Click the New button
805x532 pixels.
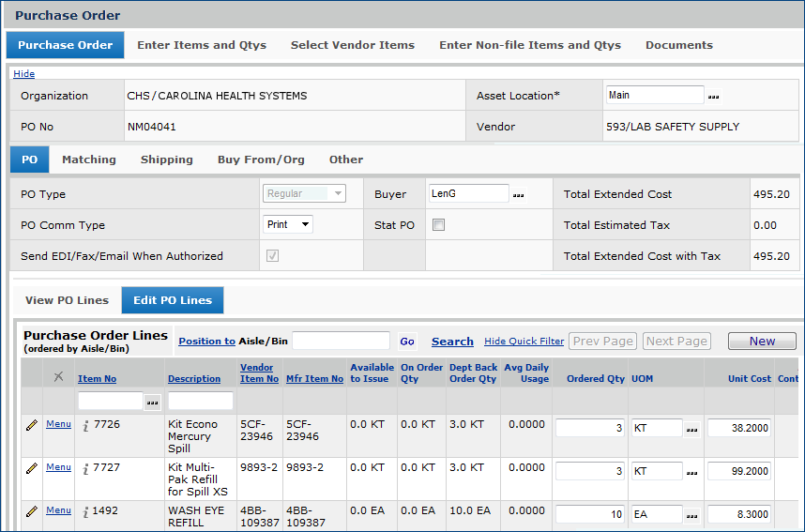(761, 342)
